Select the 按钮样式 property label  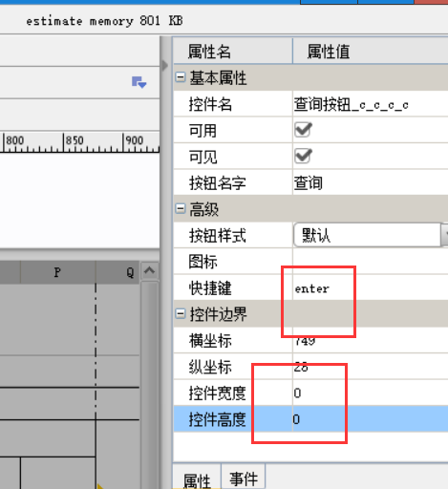click(x=218, y=236)
